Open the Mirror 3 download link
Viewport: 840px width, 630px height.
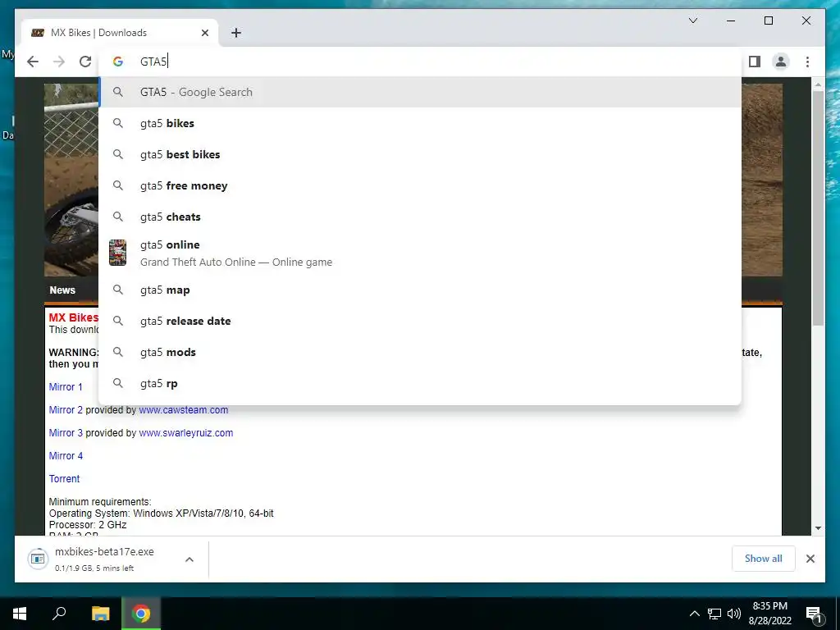[66, 433]
